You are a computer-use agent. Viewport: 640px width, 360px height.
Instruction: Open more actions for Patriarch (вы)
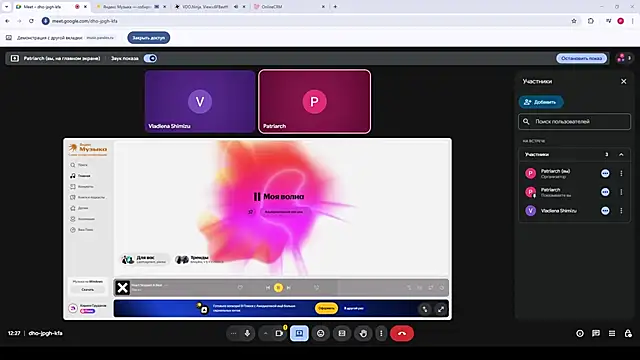621,173
